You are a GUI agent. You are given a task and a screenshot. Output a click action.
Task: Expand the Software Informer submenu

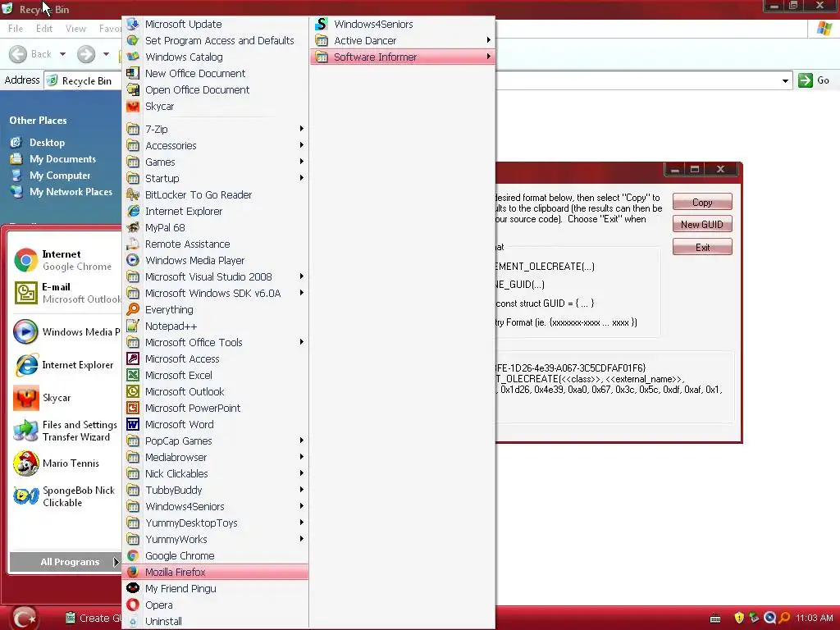(x=402, y=57)
